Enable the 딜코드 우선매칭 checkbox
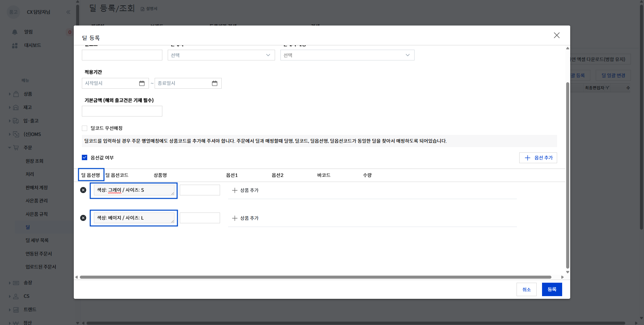 (x=85, y=128)
